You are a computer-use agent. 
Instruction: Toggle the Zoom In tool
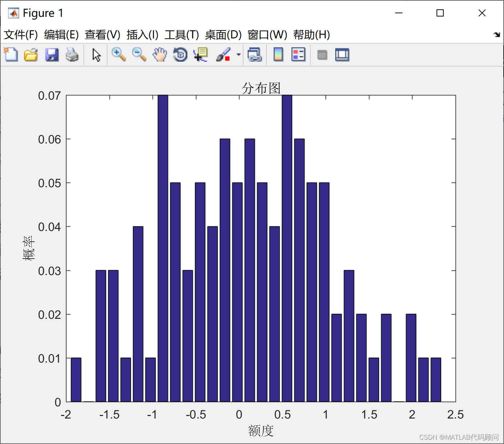pos(118,55)
